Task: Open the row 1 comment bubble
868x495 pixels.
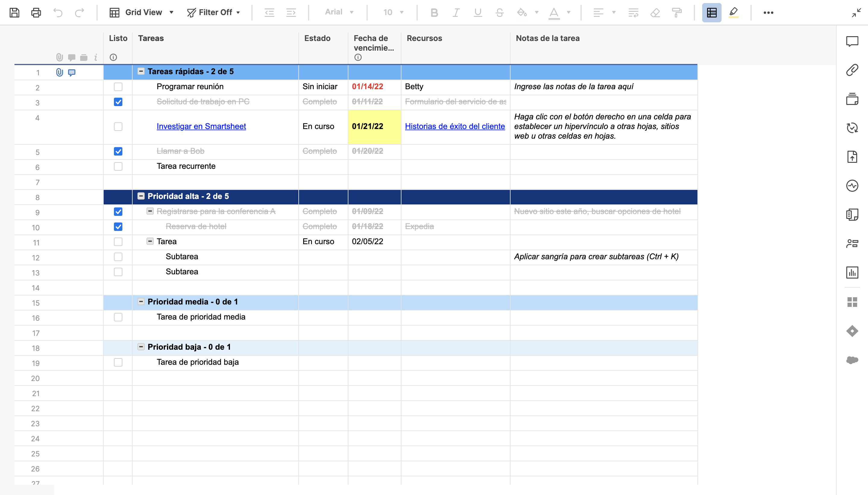Action: [x=72, y=72]
